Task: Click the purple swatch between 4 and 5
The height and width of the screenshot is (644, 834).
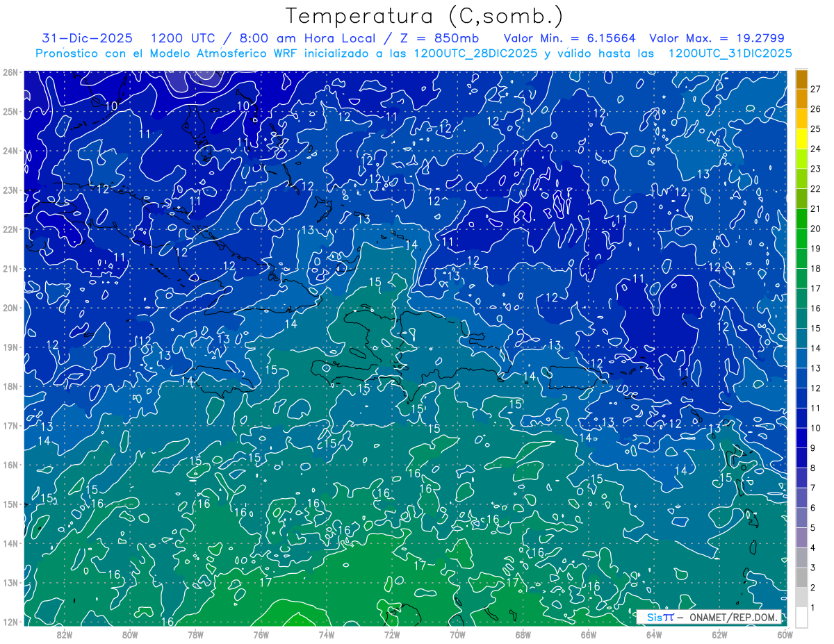Action: click(801, 538)
